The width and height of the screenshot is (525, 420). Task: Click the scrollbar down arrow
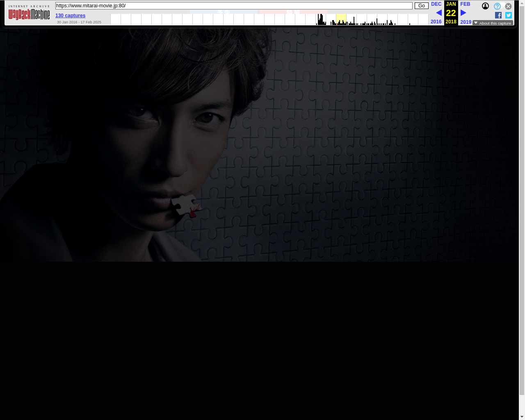tap(522, 417)
